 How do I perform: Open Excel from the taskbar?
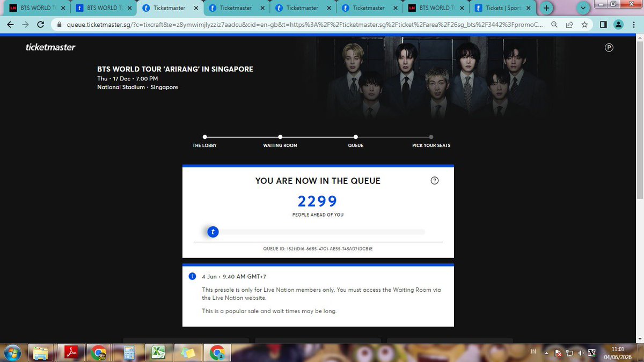[x=158, y=352]
